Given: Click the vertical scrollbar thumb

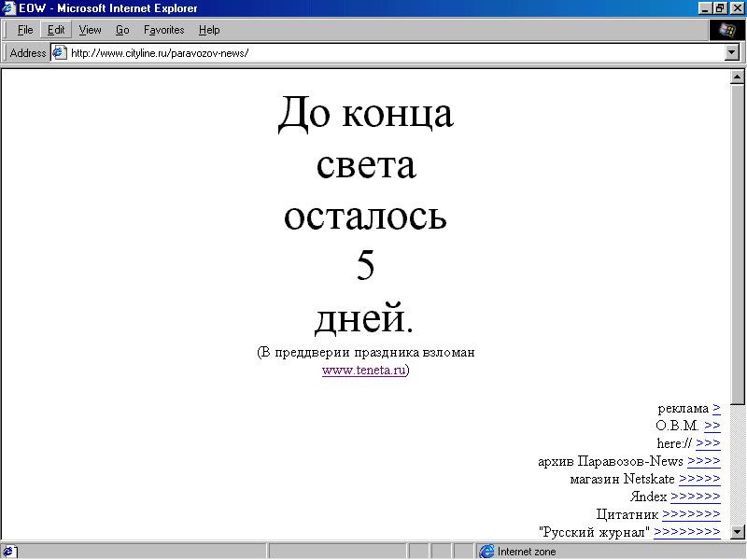Looking at the screenshot, I should (x=737, y=245).
